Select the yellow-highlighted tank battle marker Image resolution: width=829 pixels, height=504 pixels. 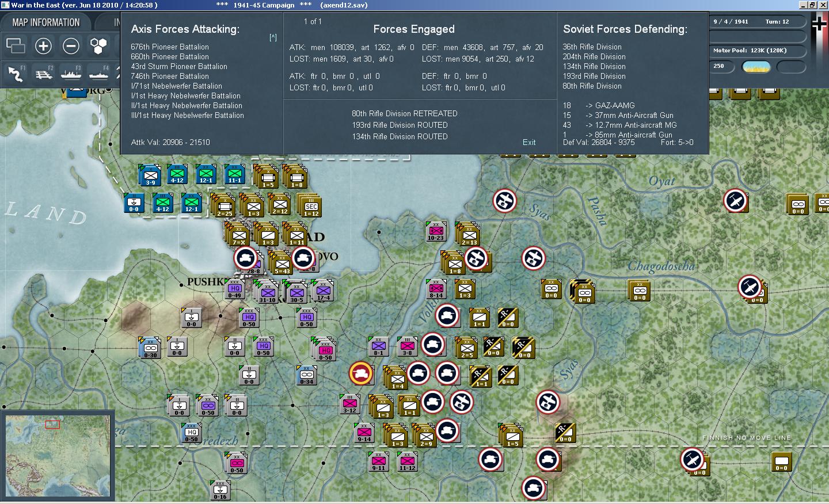[361, 373]
